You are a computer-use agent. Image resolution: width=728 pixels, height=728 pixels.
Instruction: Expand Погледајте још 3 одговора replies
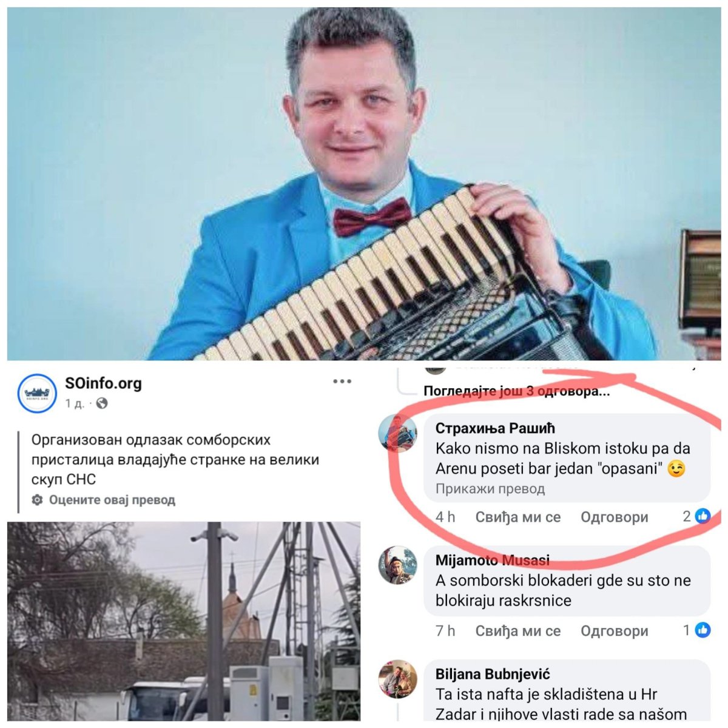coord(517,391)
